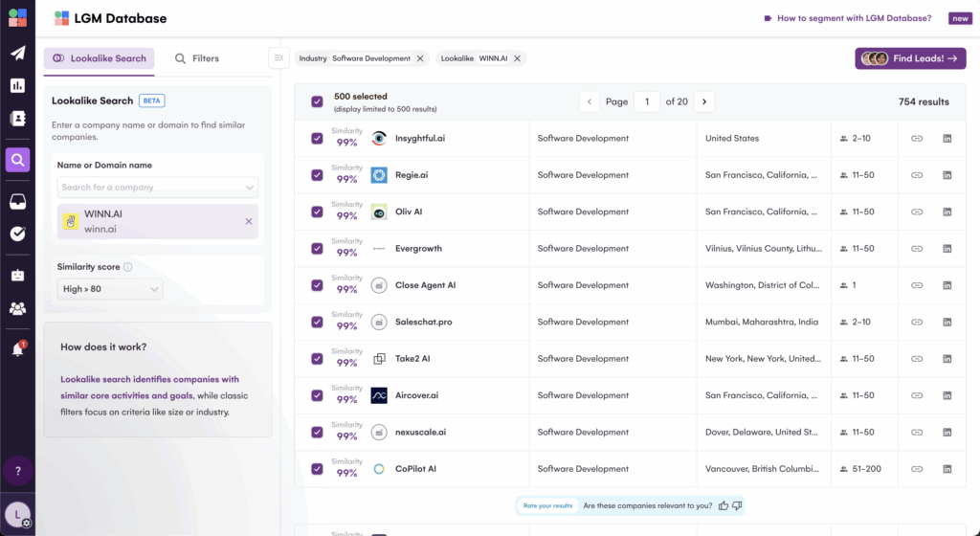Open LinkedIn page for nexuscale.ai
The width and height of the screenshot is (980, 536).
tap(947, 433)
